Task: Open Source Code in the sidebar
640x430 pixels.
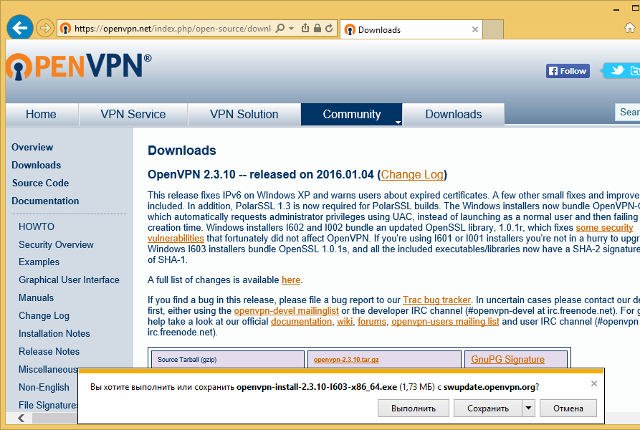Action: tap(40, 183)
